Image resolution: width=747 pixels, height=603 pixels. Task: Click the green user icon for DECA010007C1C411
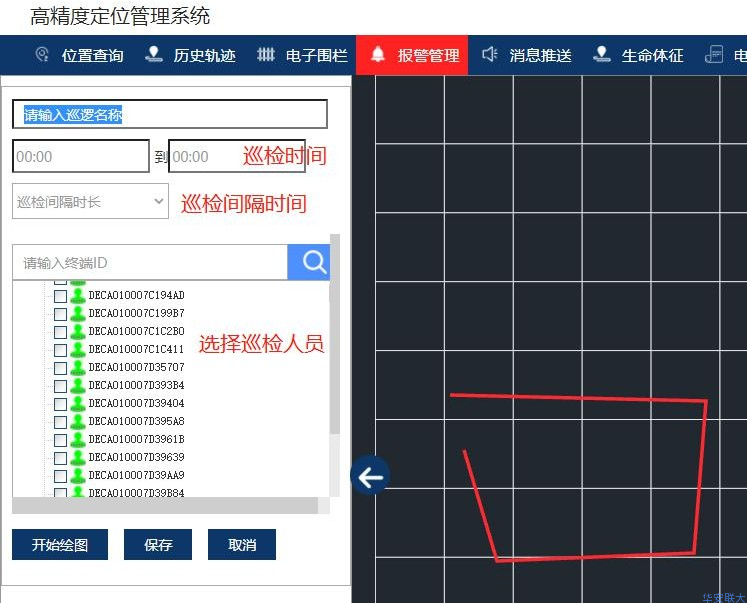(78, 350)
